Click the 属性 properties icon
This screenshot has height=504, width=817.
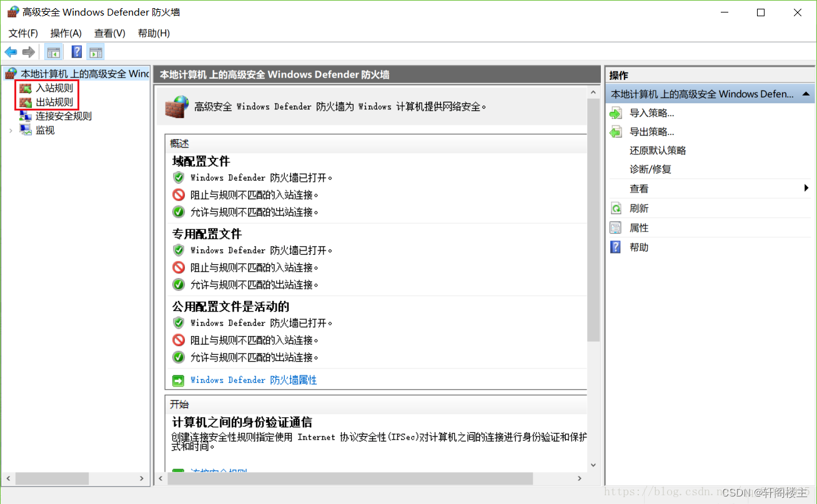pos(616,228)
